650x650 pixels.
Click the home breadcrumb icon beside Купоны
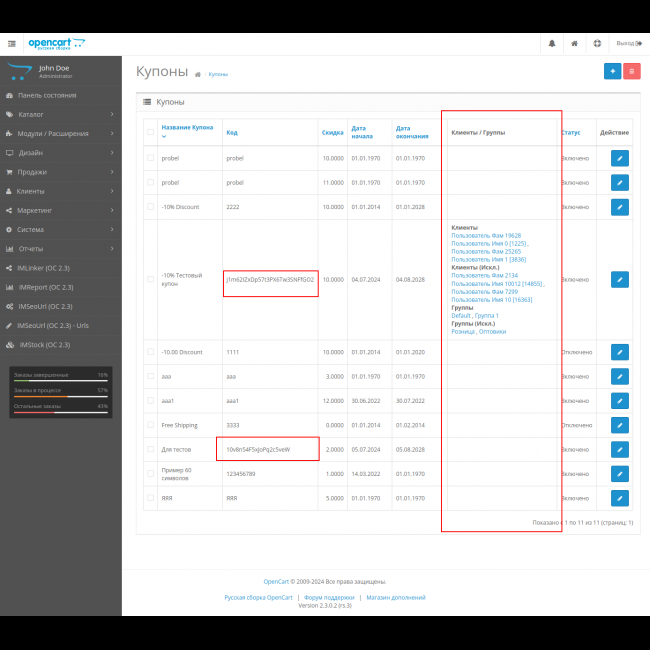(198, 75)
